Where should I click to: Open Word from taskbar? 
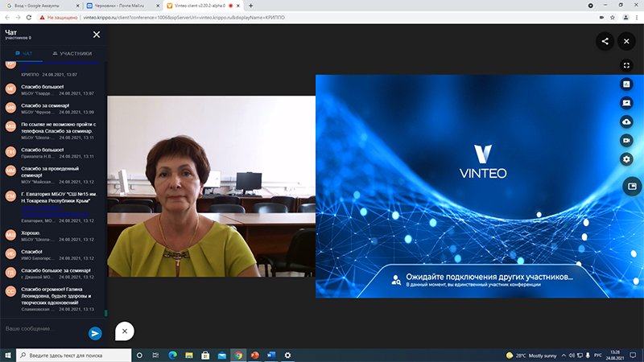tap(271, 356)
